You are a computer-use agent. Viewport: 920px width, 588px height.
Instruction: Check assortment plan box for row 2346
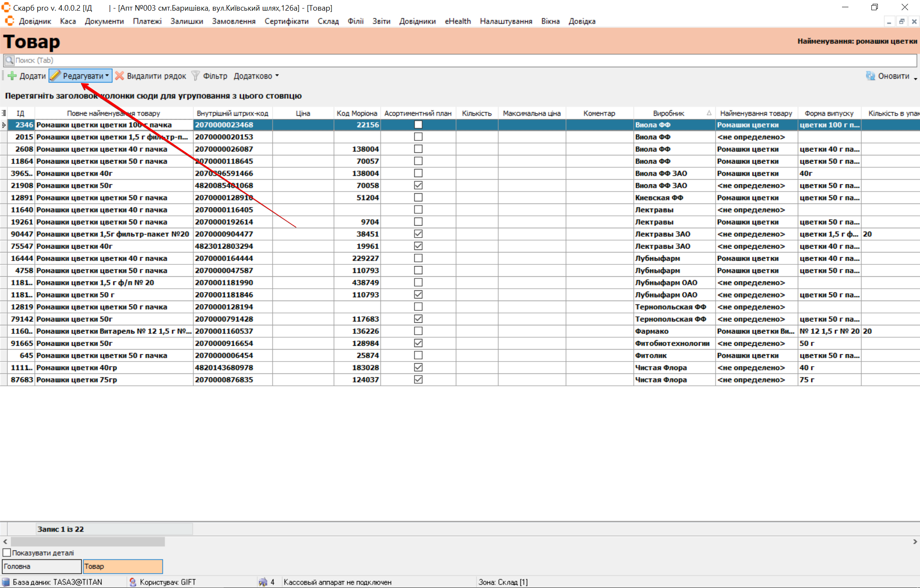[418, 125]
